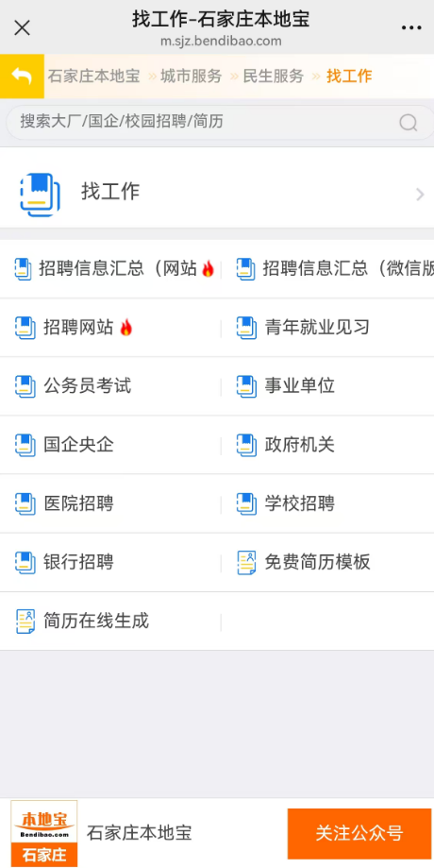
Task: Click the icon beside 公务员考试
Action: click(x=25, y=386)
